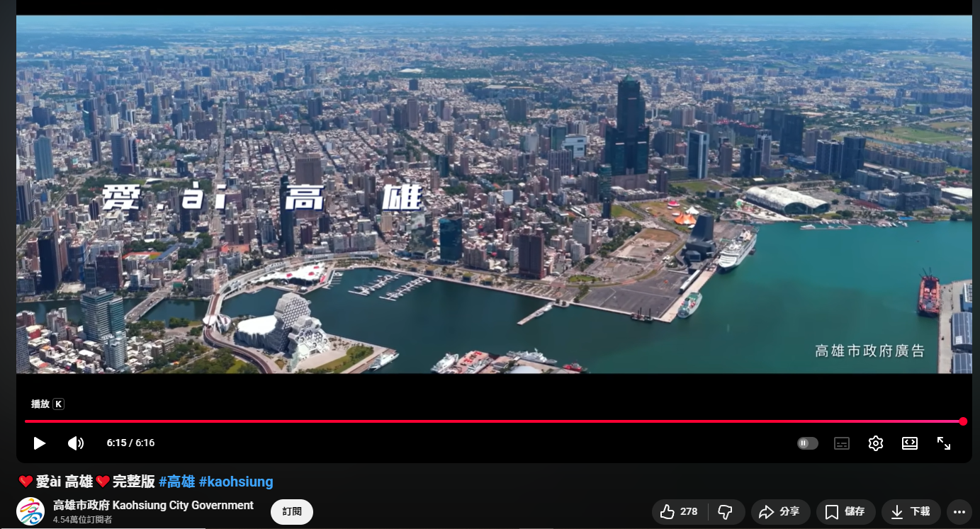Image resolution: width=980 pixels, height=529 pixels.
Task: Open the more actions three-dot menu
Action: [959, 511]
